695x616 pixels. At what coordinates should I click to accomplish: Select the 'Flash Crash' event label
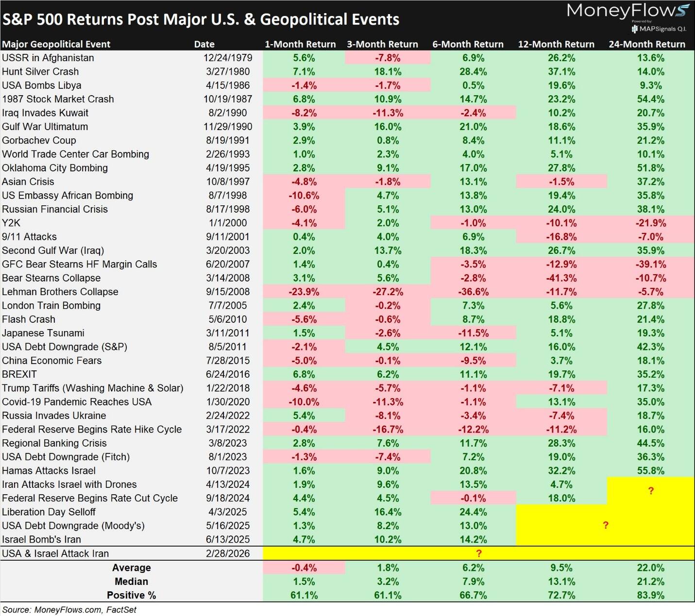[29, 319]
